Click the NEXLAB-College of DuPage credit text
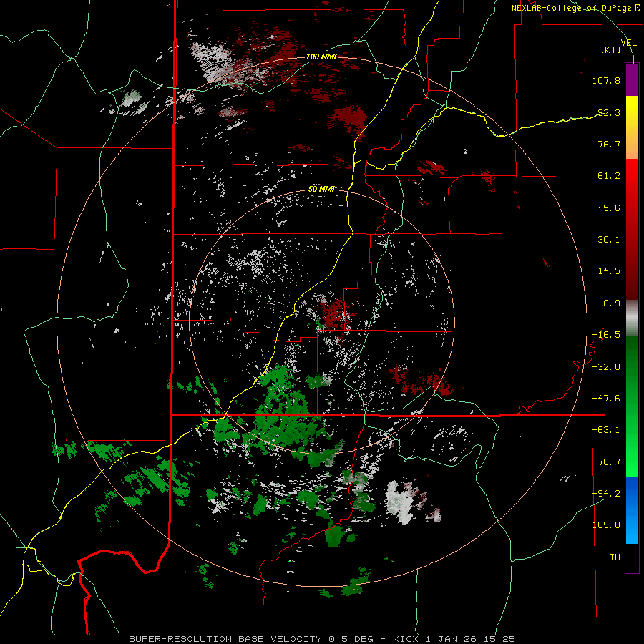Image resolution: width=644 pixels, height=644 pixels. (x=575, y=8)
